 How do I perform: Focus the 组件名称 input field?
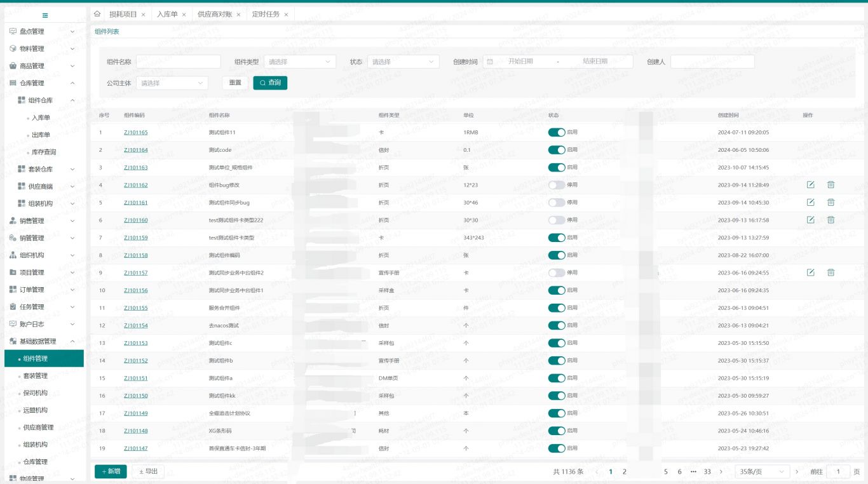[x=179, y=62]
